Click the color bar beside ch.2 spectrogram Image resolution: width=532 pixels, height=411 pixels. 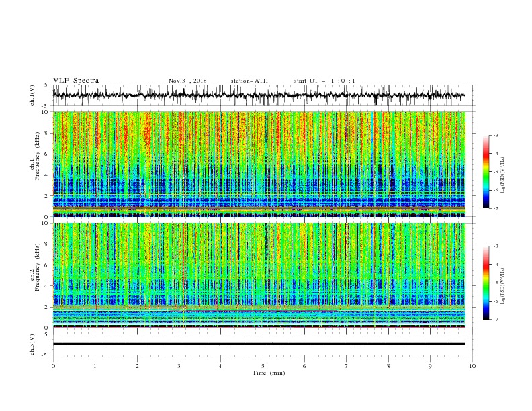click(486, 283)
